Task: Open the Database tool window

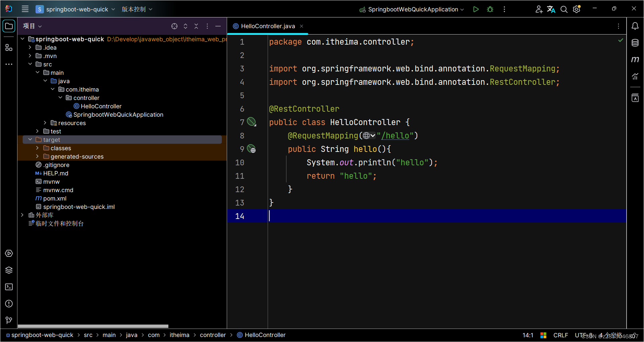Action: (x=635, y=43)
